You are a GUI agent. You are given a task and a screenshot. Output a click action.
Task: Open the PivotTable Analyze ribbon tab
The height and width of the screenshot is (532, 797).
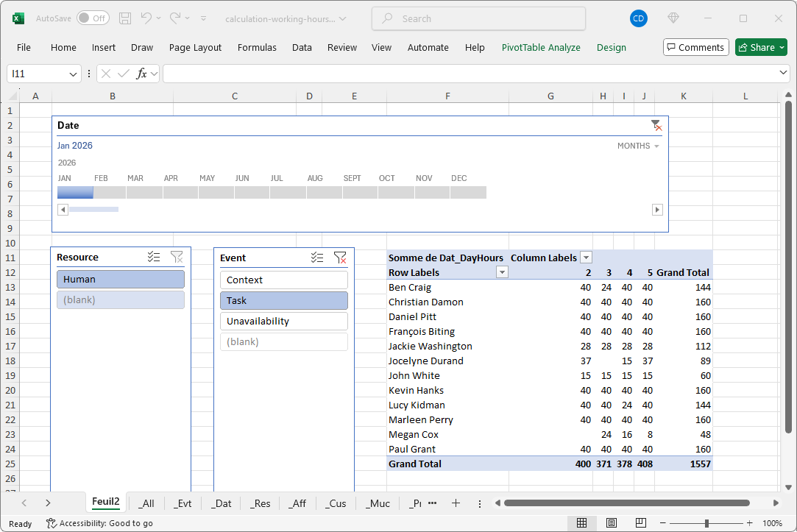[541, 47]
